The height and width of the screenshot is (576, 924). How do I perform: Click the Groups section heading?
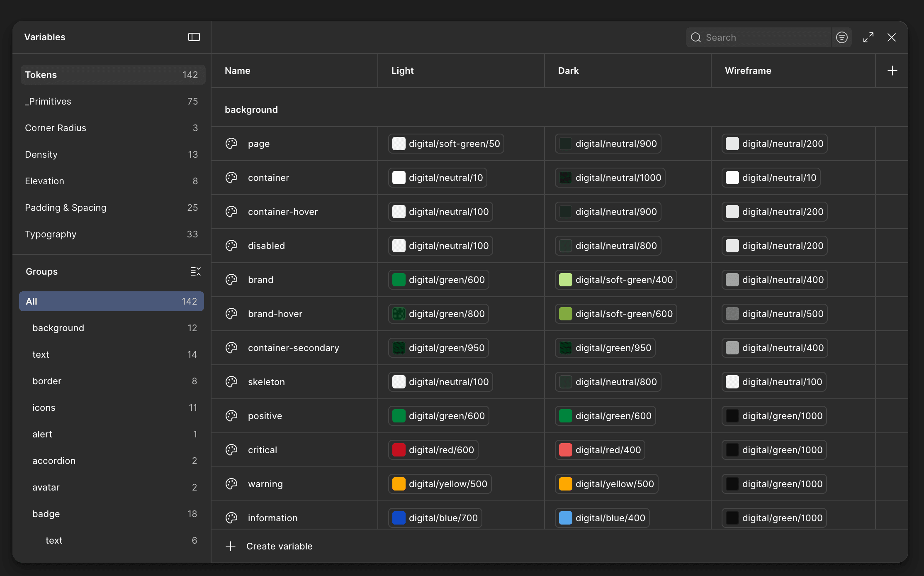41,271
